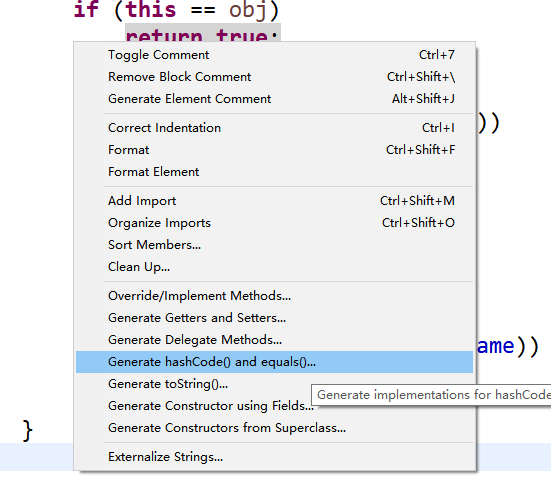Open Sort Members... dialog
The image size is (551, 491).
coord(274,245)
